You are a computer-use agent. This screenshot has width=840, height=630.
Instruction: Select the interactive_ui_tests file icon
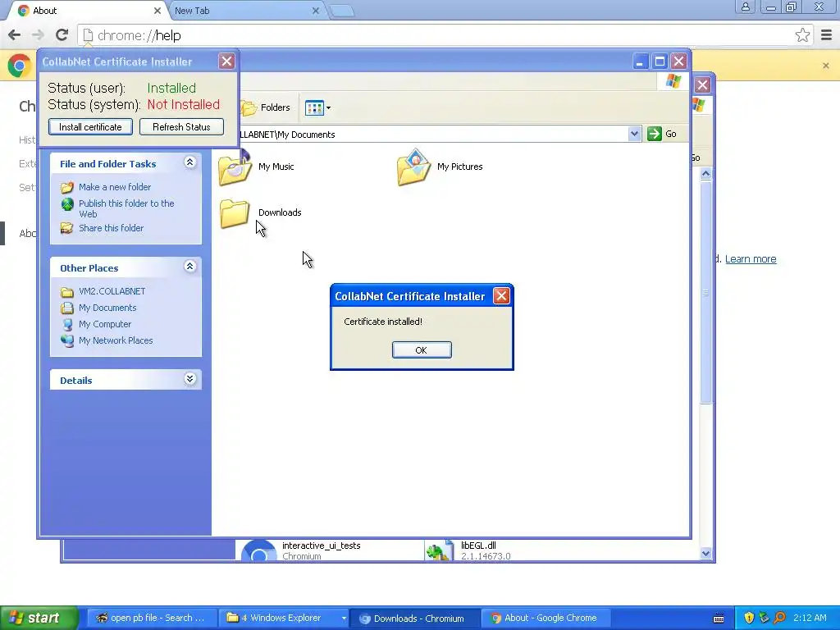[258, 550]
